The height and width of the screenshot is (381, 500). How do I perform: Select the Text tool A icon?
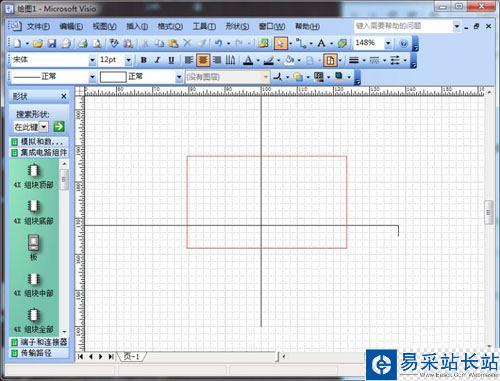point(321,43)
